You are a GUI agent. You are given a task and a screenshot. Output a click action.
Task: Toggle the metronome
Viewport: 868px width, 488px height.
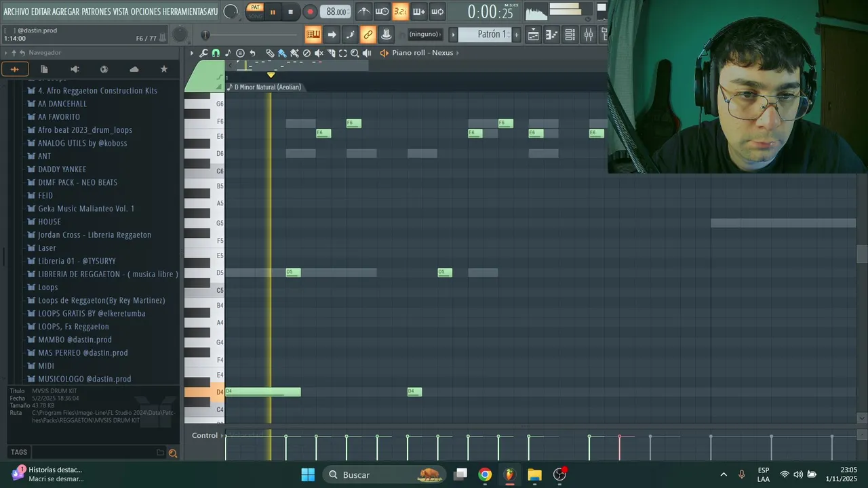[364, 12]
